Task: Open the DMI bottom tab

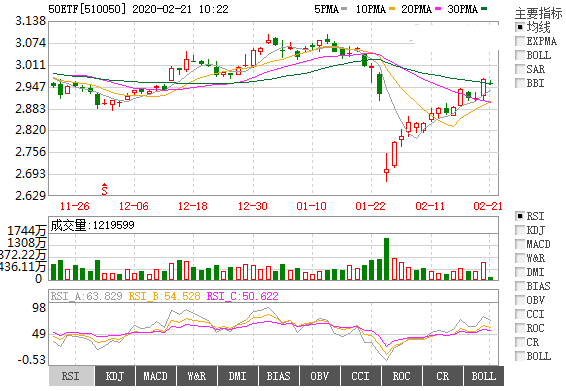Action: pos(238,376)
